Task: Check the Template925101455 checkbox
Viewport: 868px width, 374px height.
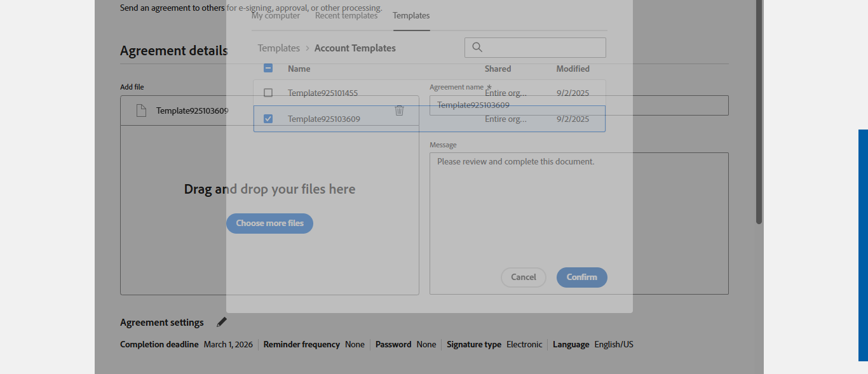Action: [x=268, y=93]
